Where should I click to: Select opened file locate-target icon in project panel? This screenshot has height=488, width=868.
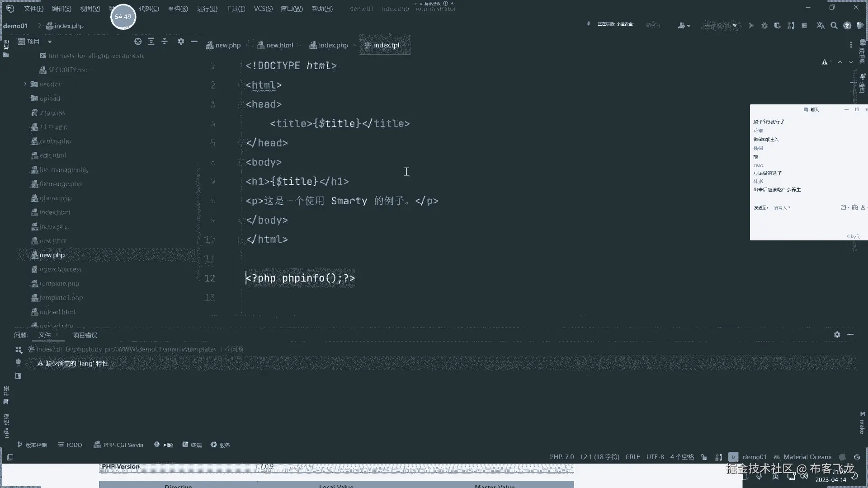coord(138,42)
